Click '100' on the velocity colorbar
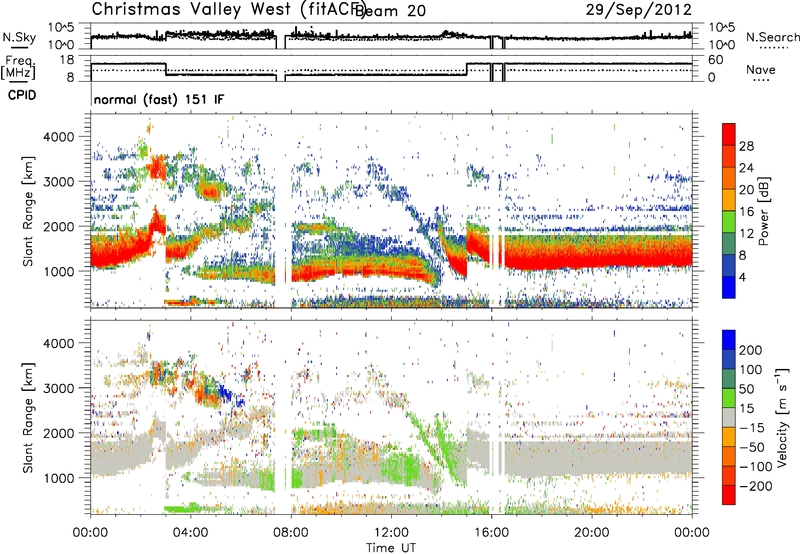This screenshot has width=800, height=554. [751, 370]
